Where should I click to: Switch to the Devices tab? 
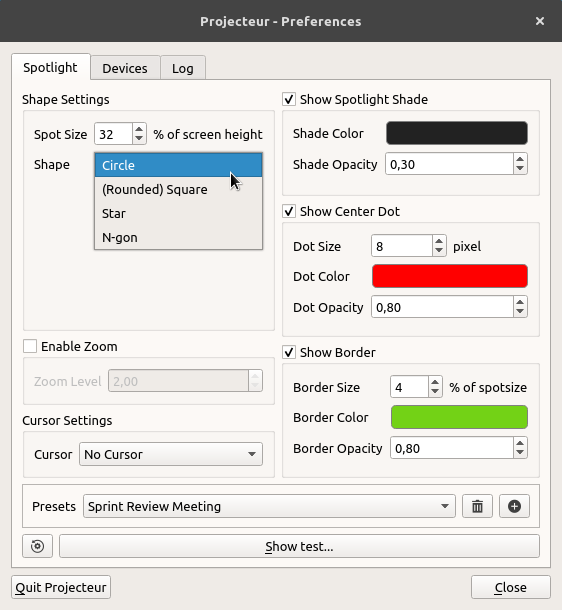pyautogui.click(x=125, y=68)
